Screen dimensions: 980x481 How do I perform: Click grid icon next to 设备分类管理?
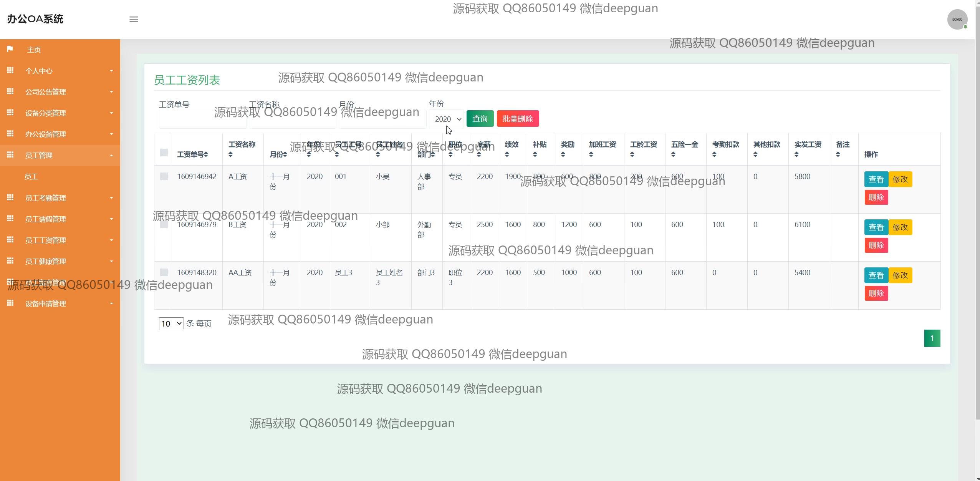[x=10, y=113]
